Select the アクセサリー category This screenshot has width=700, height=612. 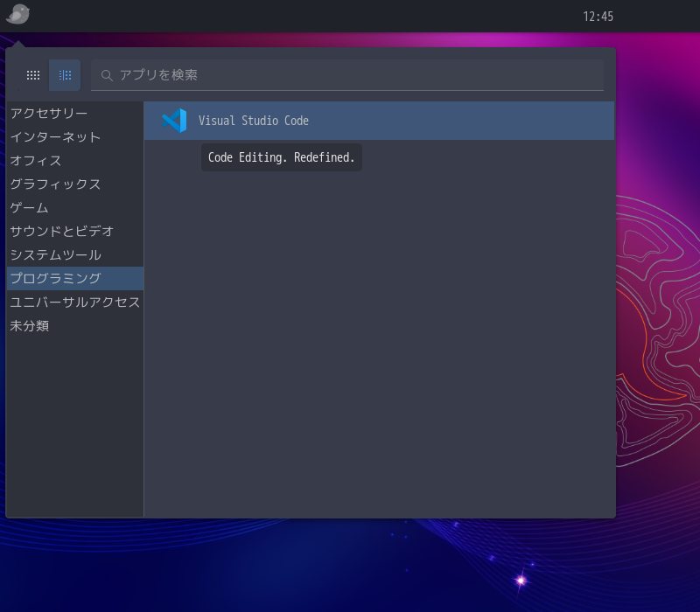pyautogui.click(x=75, y=114)
